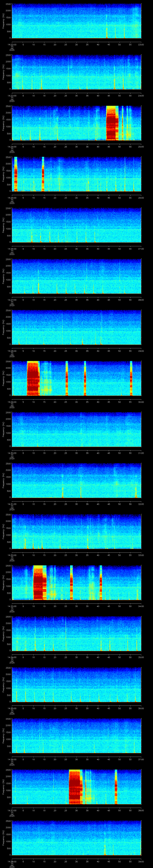Click the 14:23:00 start time label
The height and width of the screenshot is (868, 153).
click(x=12, y=96)
